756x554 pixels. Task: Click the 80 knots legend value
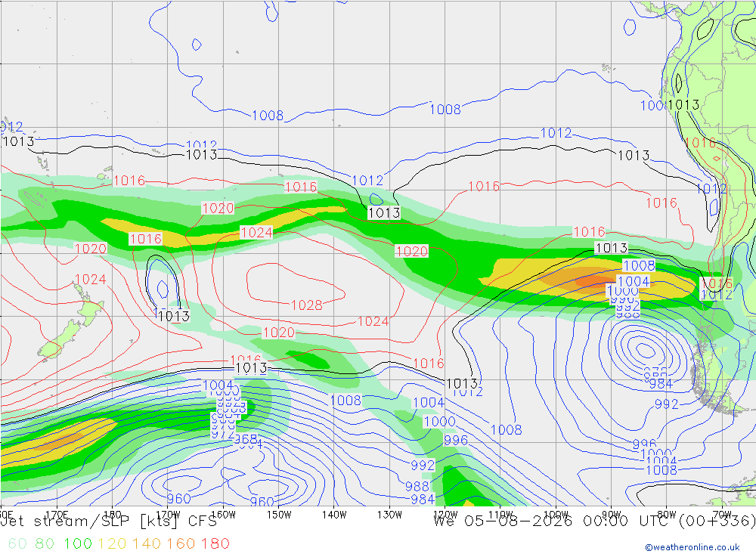point(45,543)
